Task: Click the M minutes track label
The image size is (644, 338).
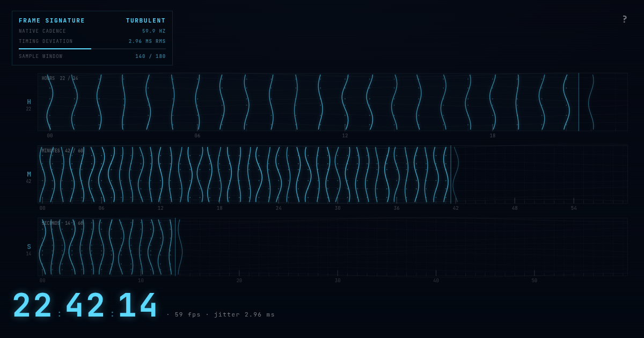Action: (29, 174)
